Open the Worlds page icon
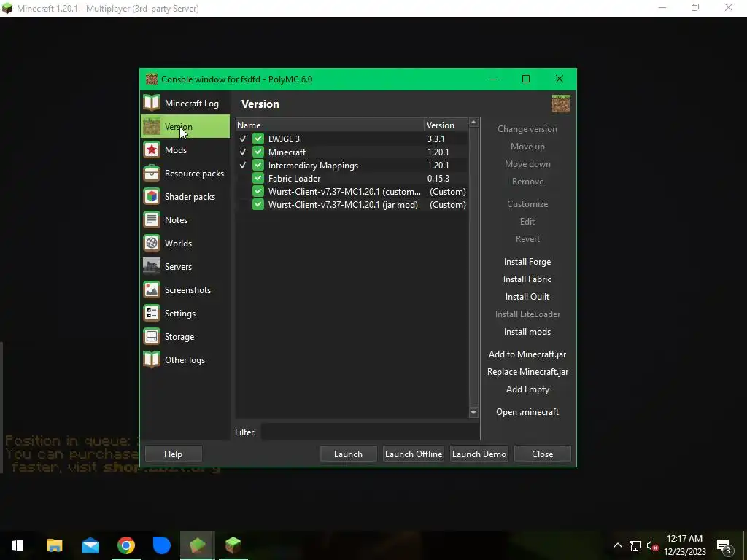The width and height of the screenshot is (747, 560). pos(152,243)
